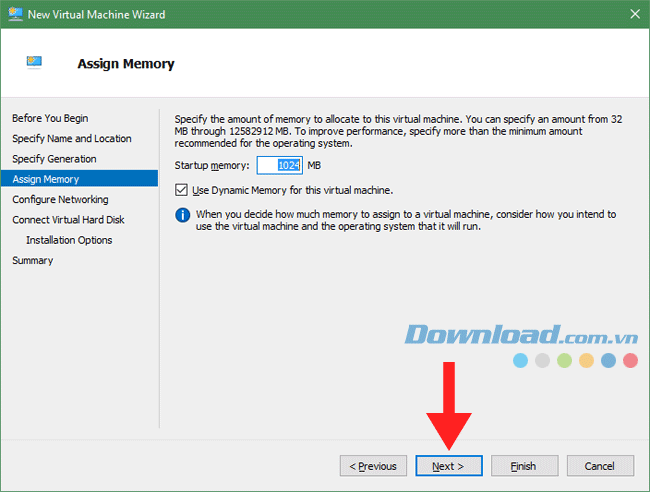Select the highlighted Assign Memory step

point(45,179)
